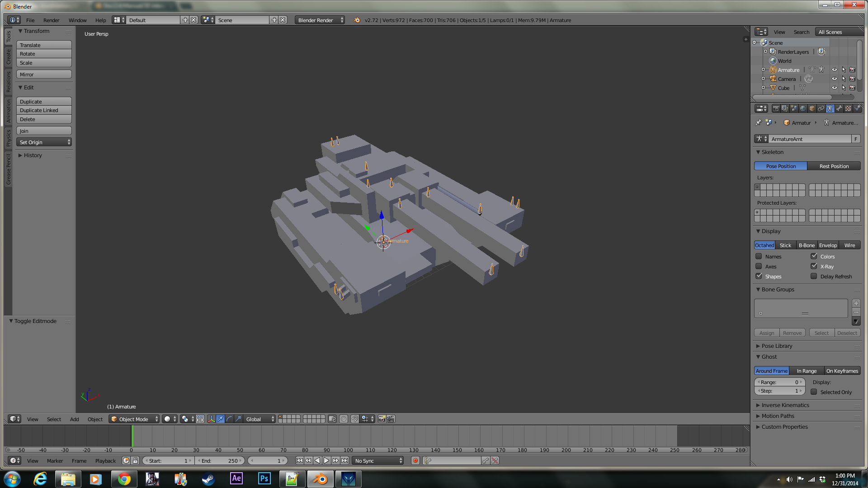Image resolution: width=868 pixels, height=488 pixels.
Task: Select the rotate manipulator arc icon
Action: click(x=229, y=419)
